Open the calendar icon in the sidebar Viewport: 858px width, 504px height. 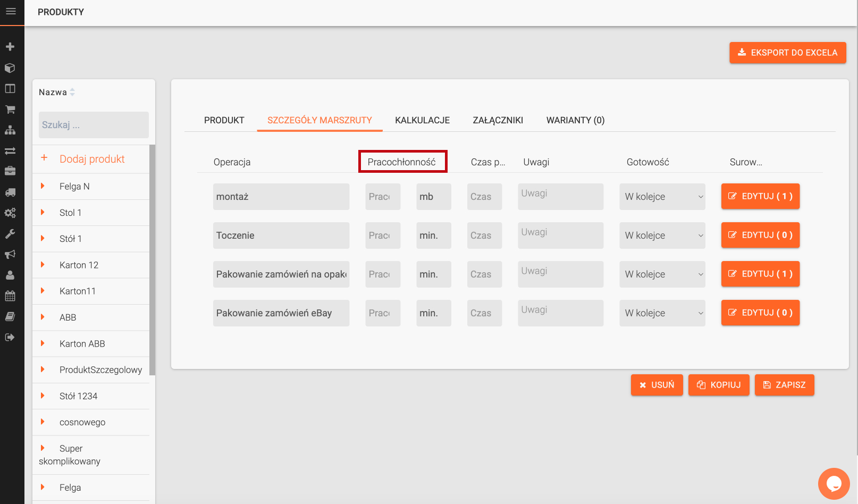[10, 296]
